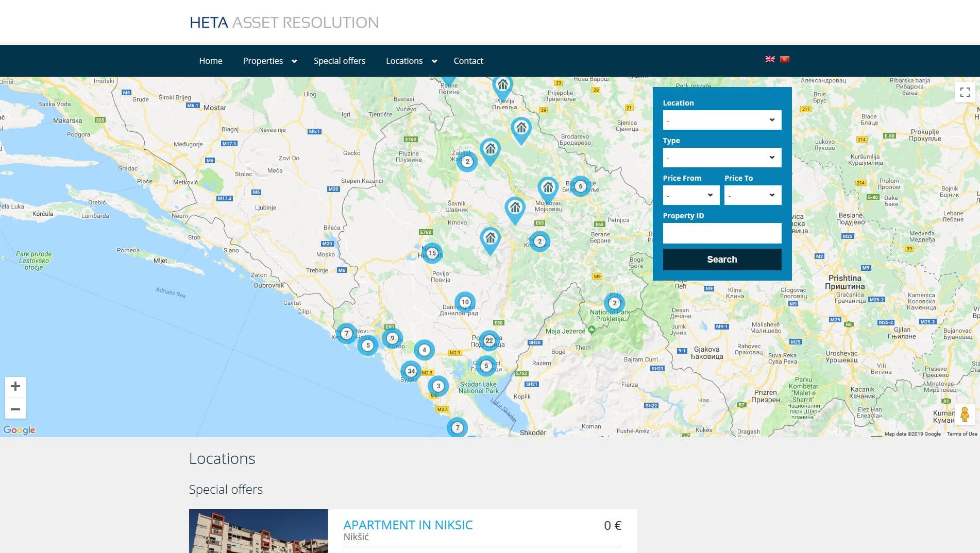Open cluster marker with 6 properties
This screenshot has height=553, width=980.
[580, 186]
